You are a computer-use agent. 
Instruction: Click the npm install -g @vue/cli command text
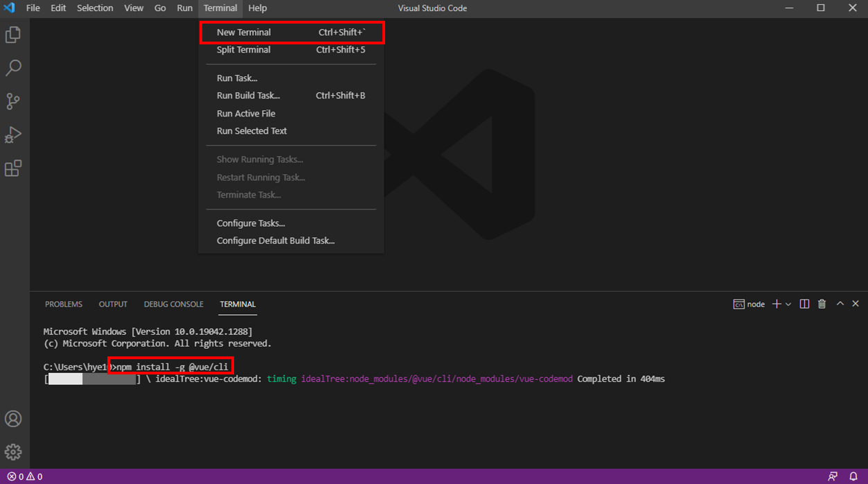pyautogui.click(x=172, y=367)
